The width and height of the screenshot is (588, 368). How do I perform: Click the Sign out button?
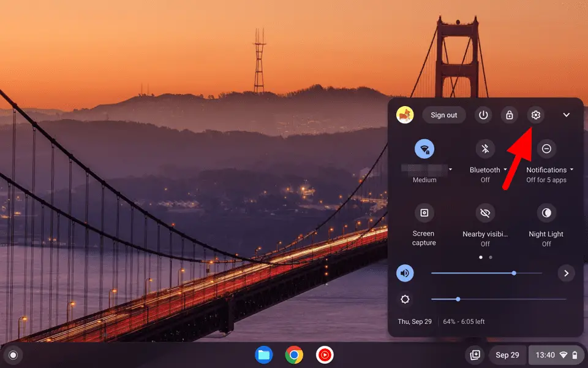[x=443, y=115]
